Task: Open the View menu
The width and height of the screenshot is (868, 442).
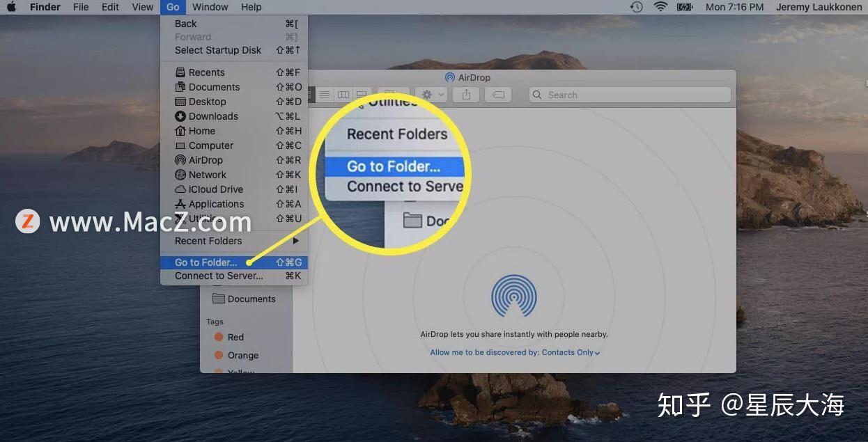Action: click(x=143, y=7)
